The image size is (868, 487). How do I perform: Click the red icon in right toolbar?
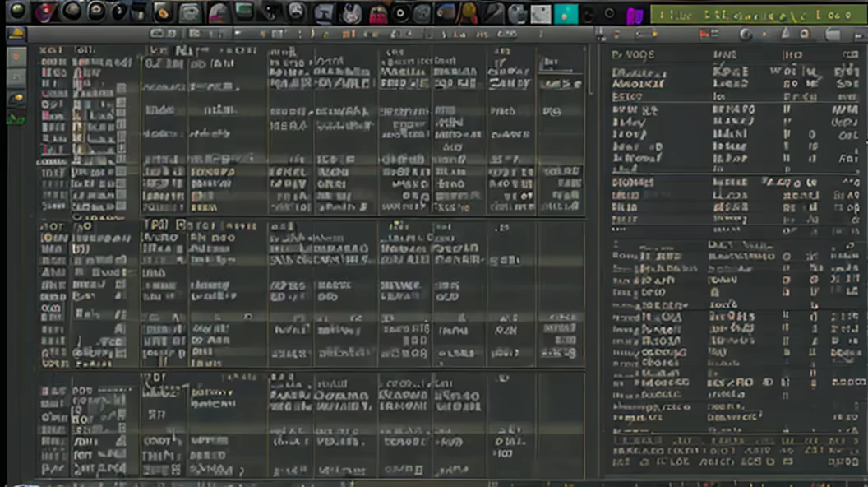tap(704, 35)
